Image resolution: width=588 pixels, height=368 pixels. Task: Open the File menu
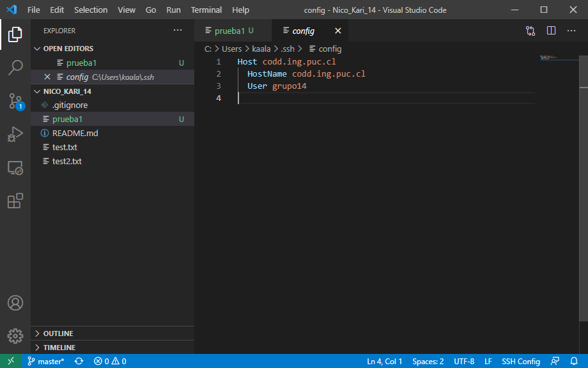tap(33, 10)
